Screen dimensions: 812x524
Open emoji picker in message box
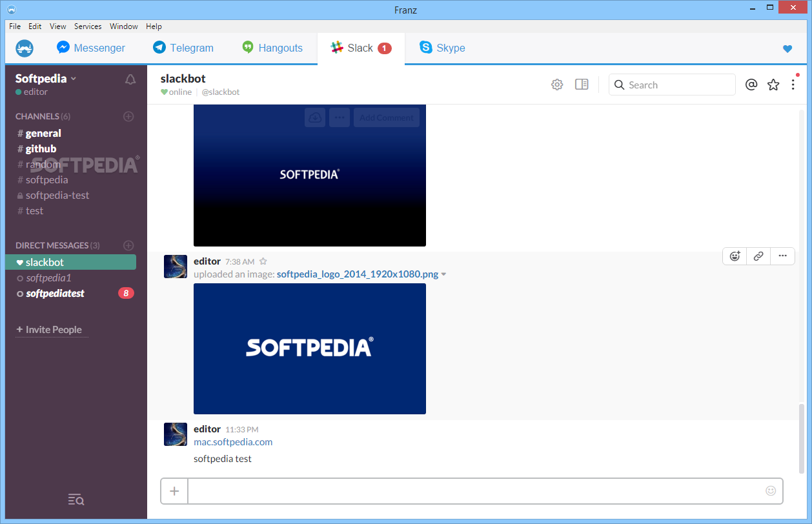point(771,490)
